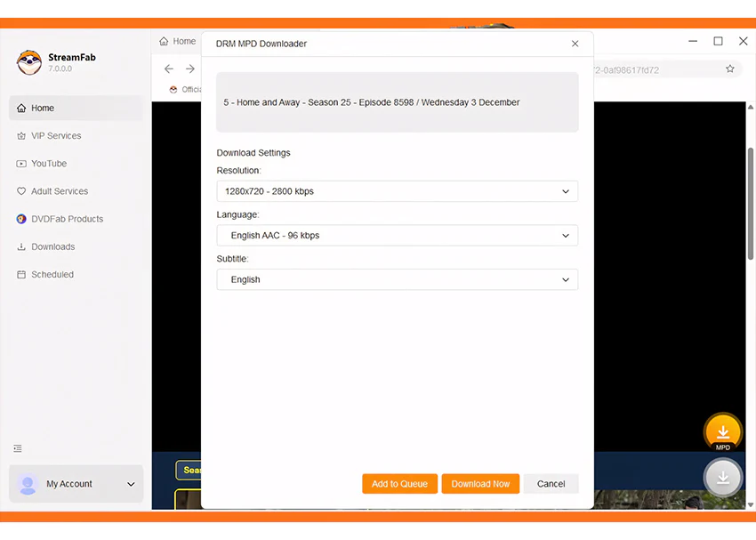
Task: Click the Language label
Action: 237,214
